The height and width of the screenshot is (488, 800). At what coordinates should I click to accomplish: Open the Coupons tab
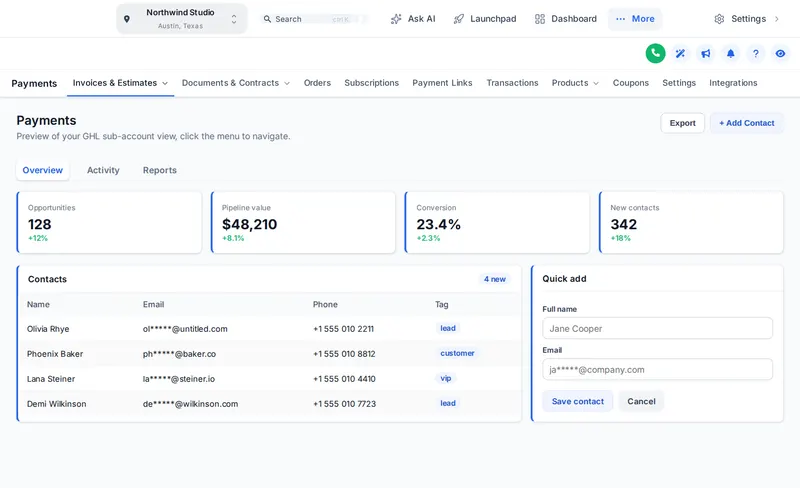coord(631,83)
